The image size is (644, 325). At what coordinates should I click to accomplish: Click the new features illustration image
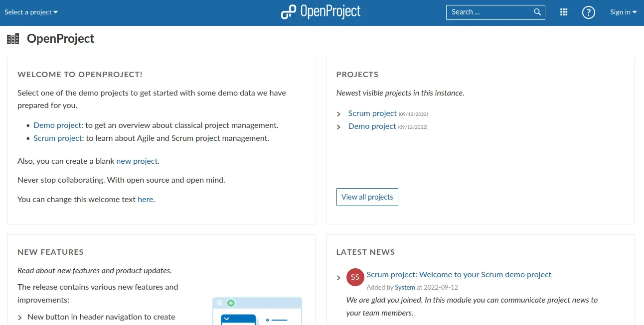click(257, 311)
